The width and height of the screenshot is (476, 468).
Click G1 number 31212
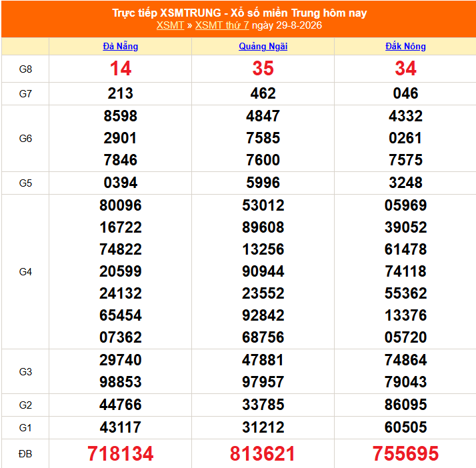263,427
